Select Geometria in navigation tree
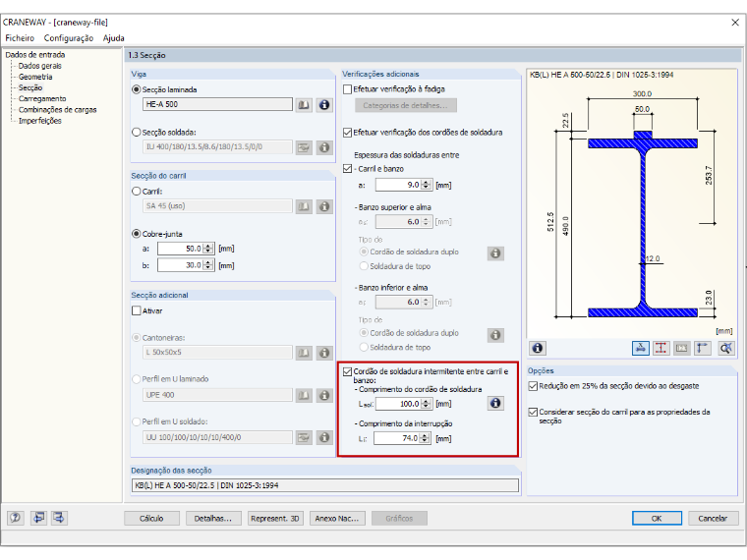747x560 pixels. coord(35,78)
